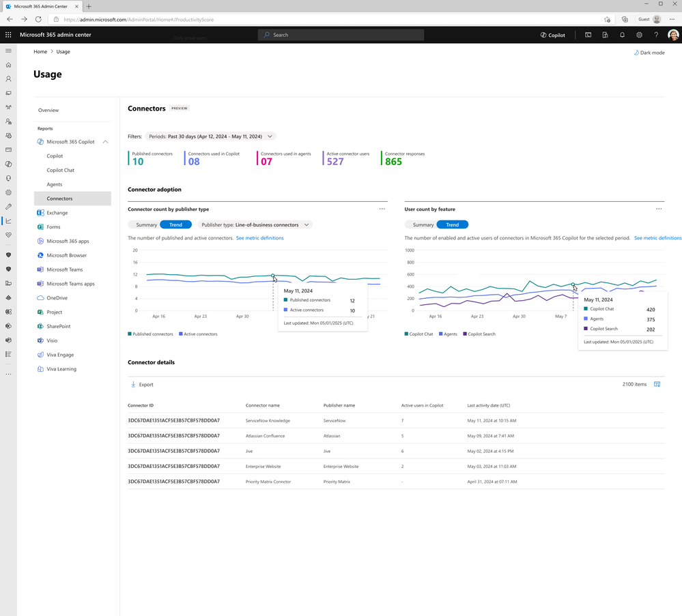The width and height of the screenshot is (682, 616).
Task: Click the Help question mark icon
Action: pos(656,35)
